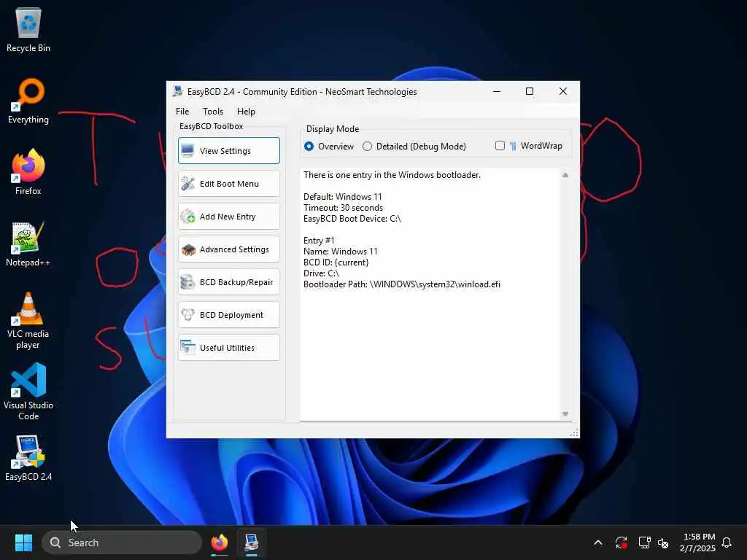Open the File menu
This screenshot has width=747, height=560.
click(x=182, y=112)
